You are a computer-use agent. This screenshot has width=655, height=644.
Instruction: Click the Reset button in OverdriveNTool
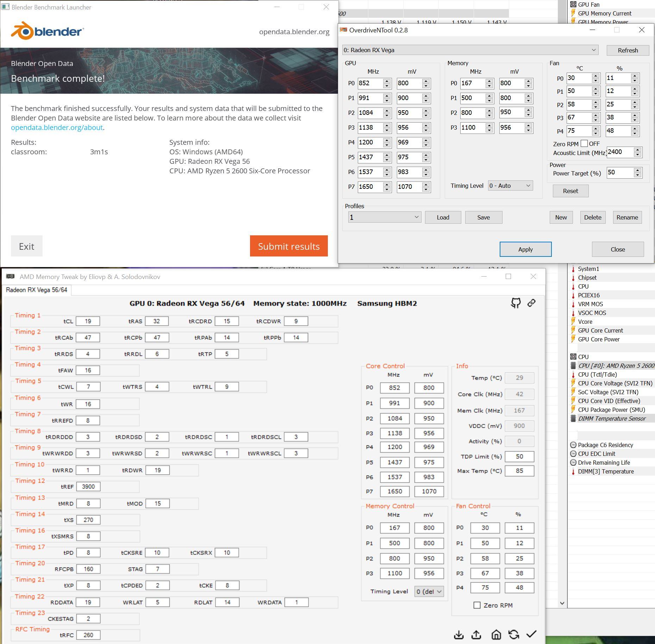(570, 191)
